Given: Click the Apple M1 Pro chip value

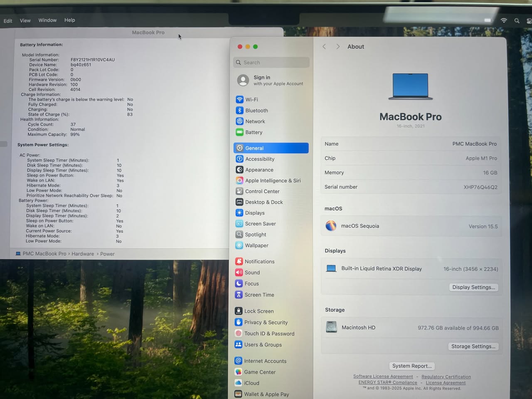Looking at the screenshot, I should (x=481, y=158).
